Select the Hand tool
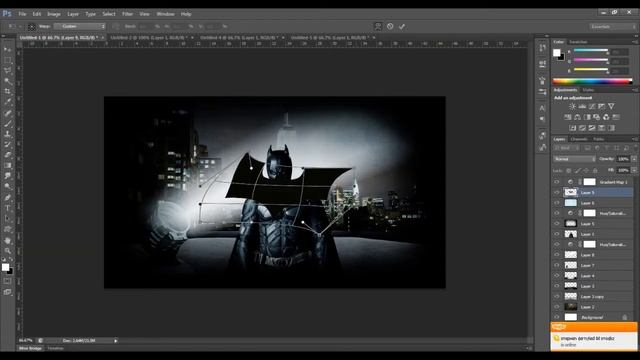 tap(8, 240)
